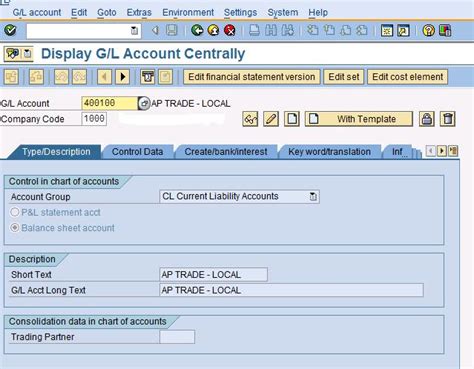Screen dimensions: 474x369
Task: Click the red Cancel icon
Action: tap(230, 30)
